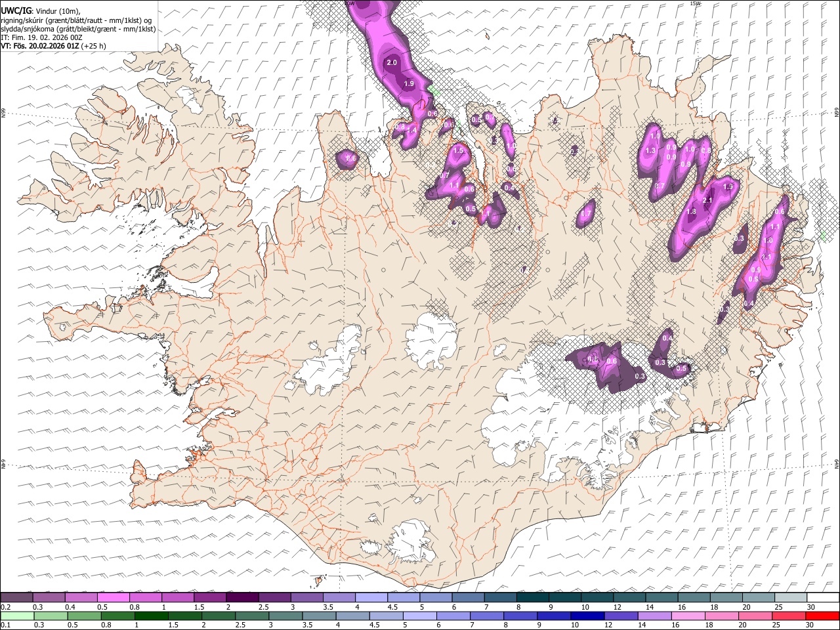Click the 0.2 label on the upper legend
The height and width of the screenshot is (630, 840).
click(x=5, y=607)
